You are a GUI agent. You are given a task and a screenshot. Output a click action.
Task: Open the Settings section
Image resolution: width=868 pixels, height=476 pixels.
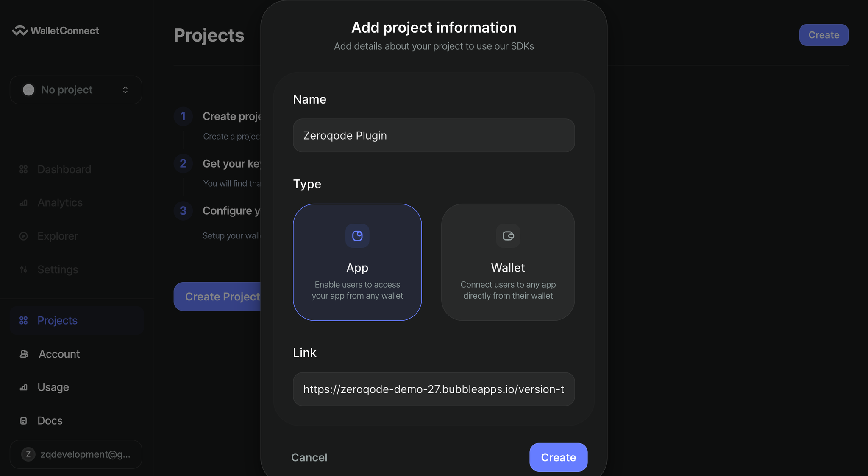coord(58,269)
